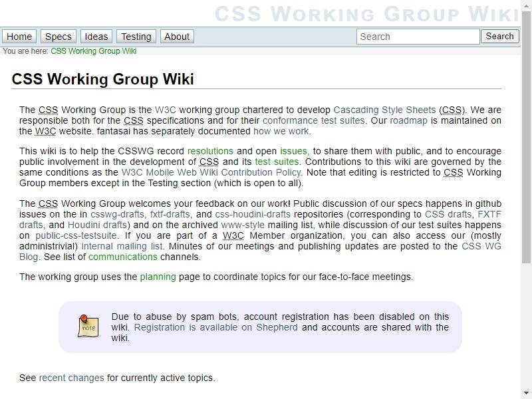Open the Specs navigation tab
This screenshot has height=399, width=532.
tap(59, 37)
